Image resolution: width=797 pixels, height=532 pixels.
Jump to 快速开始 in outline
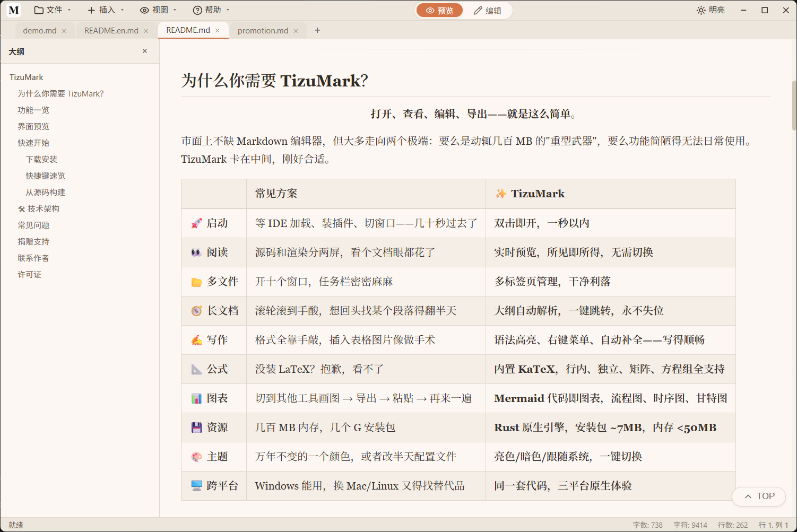click(33, 143)
